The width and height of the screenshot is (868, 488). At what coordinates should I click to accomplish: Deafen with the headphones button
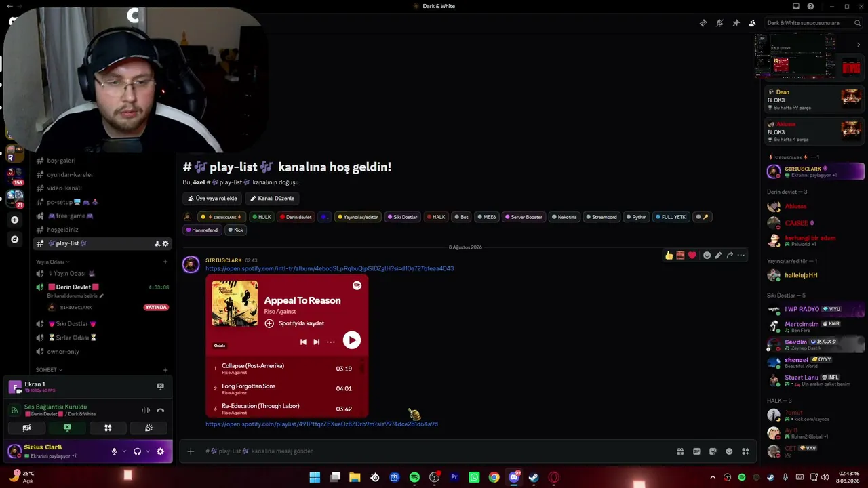[137, 451]
